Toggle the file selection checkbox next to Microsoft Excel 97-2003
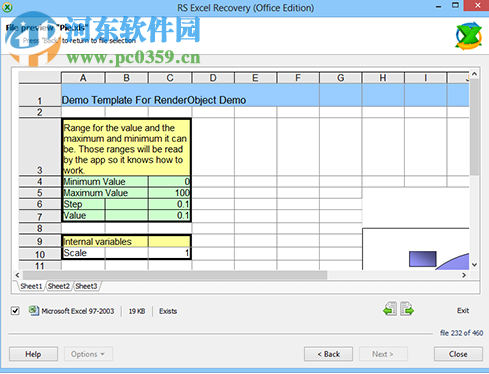The width and height of the screenshot is (489, 374). 15,311
